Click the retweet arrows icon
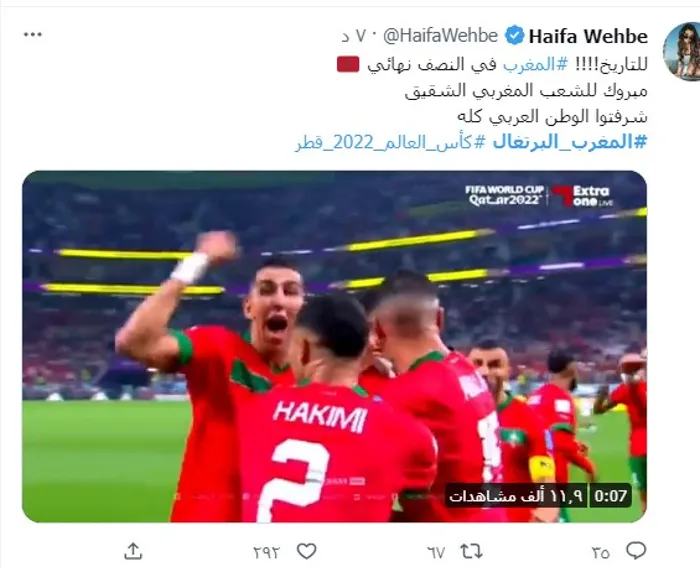The height and width of the screenshot is (568, 700). tap(471, 551)
